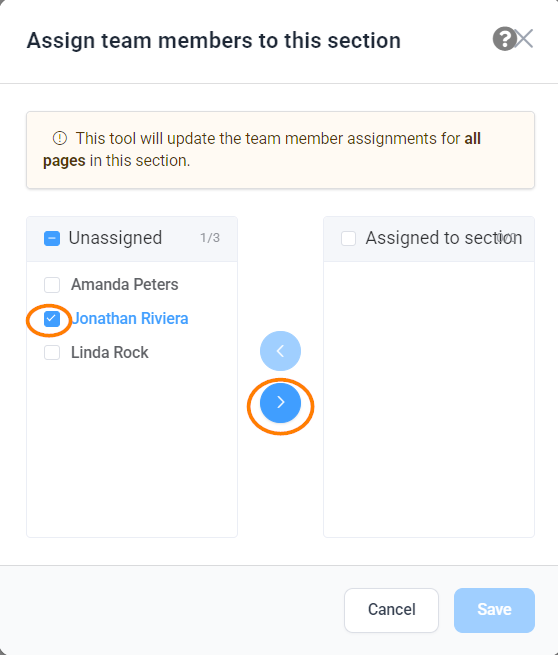Click the info icon in the notice banner
The image size is (558, 655).
pyautogui.click(x=60, y=138)
